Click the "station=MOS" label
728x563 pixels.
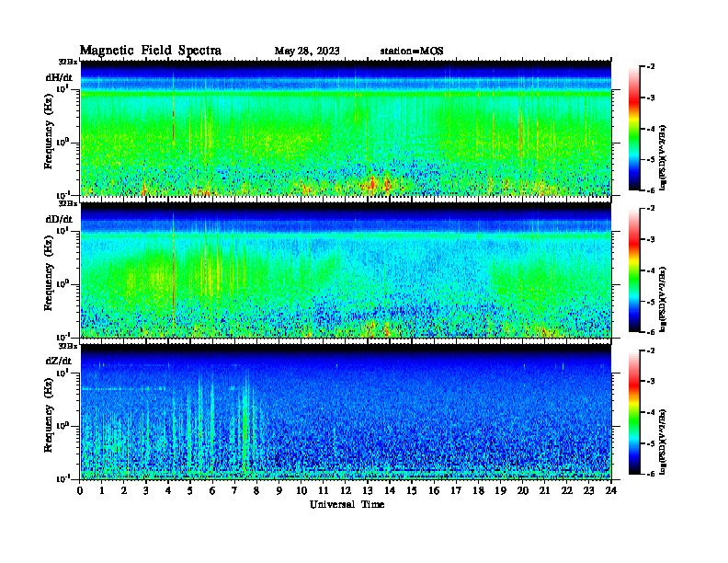tap(412, 52)
